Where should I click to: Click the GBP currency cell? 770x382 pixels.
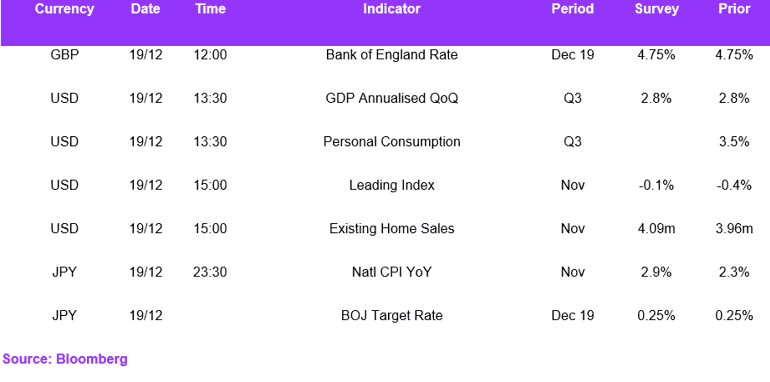pos(64,55)
